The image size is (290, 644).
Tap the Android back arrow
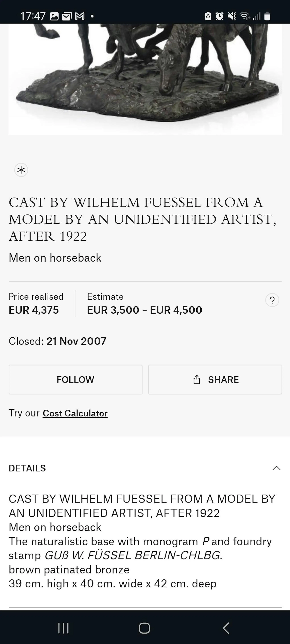(x=226, y=628)
